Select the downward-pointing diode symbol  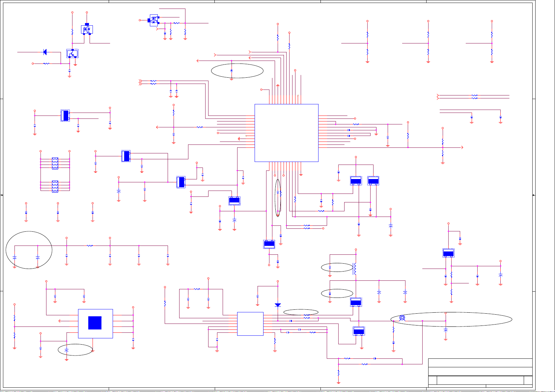(x=278, y=305)
